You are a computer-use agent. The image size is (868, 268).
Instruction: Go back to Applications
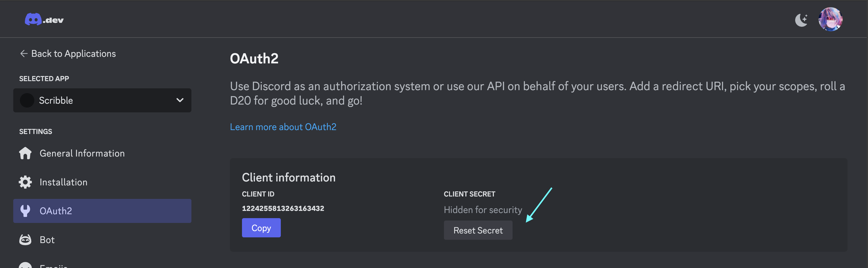(68, 53)
